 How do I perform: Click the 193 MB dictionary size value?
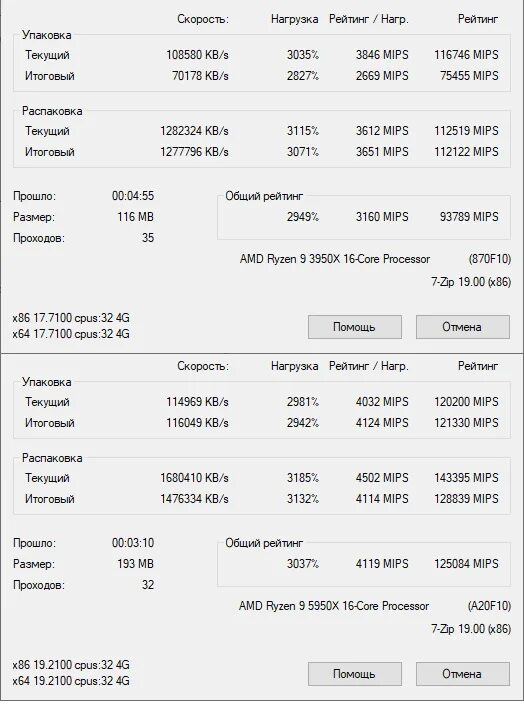point(136,563)
